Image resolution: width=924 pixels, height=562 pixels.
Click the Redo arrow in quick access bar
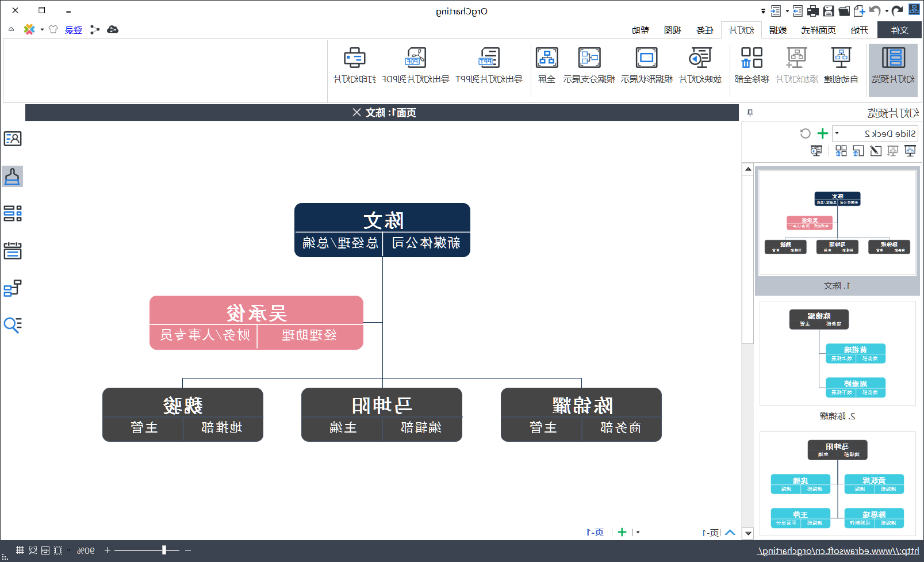[x=898, y=10]
